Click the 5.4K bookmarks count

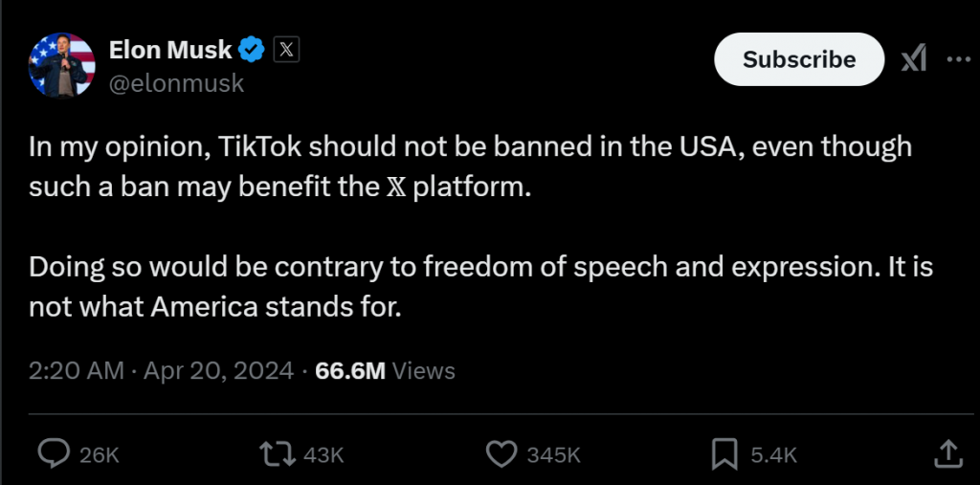click(773, 455)
